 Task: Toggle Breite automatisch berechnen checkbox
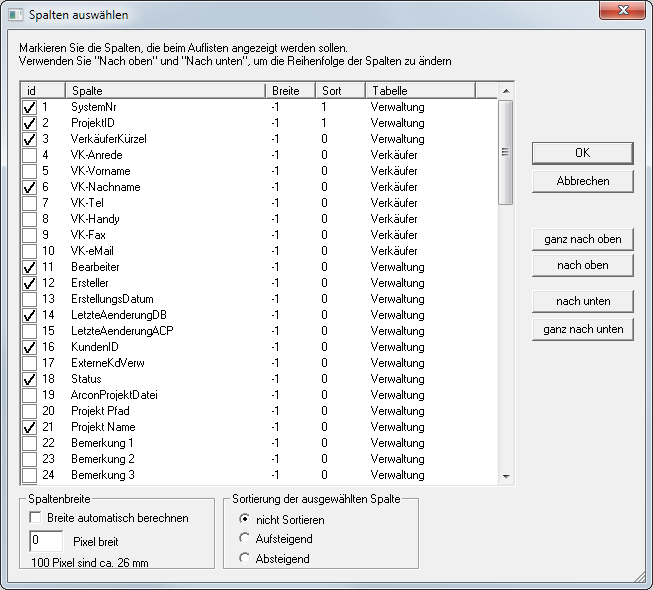36,518
